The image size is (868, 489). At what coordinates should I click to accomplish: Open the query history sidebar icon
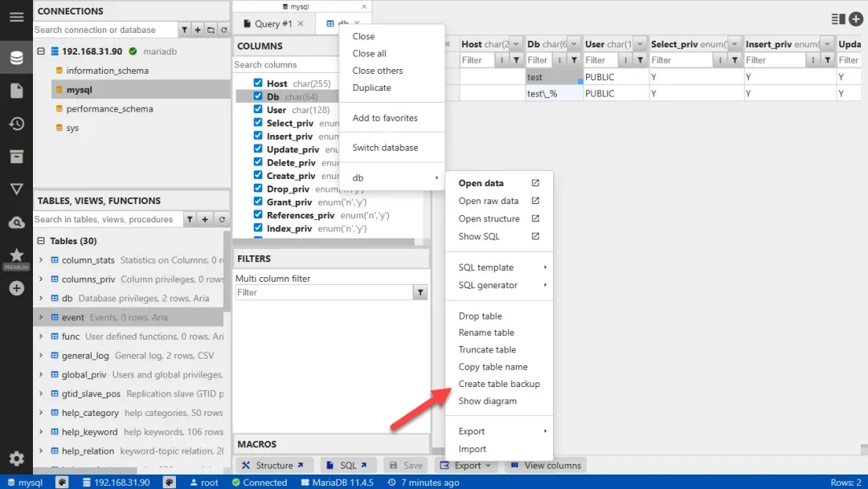click(x=16, y=124)
